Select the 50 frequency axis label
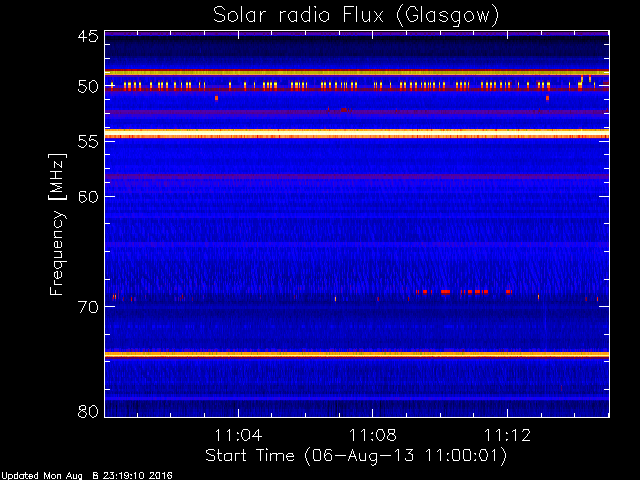Screen dimensions: 640x480 [x=88, y=87]
